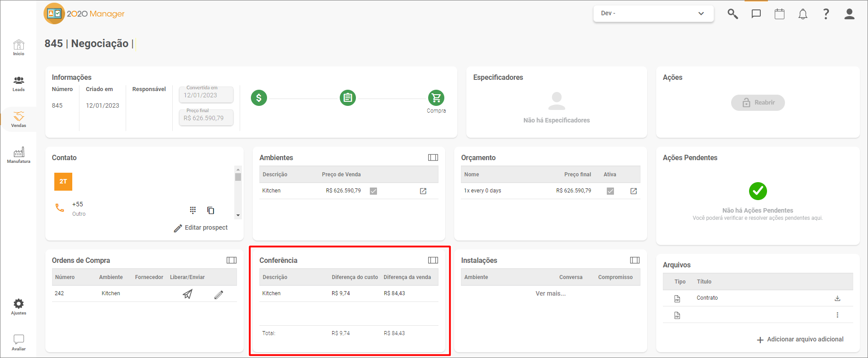Image resolution: width=868 pixels, height=358 pixels.
Task: Click the clipboard stage icon
Action: (x=348, y=98)
